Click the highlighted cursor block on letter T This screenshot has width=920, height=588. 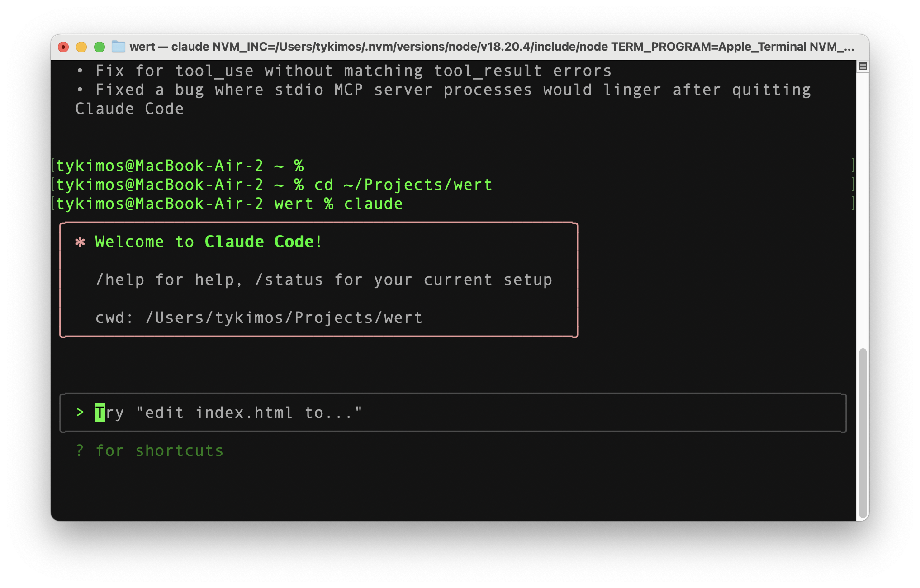point(100,413)
